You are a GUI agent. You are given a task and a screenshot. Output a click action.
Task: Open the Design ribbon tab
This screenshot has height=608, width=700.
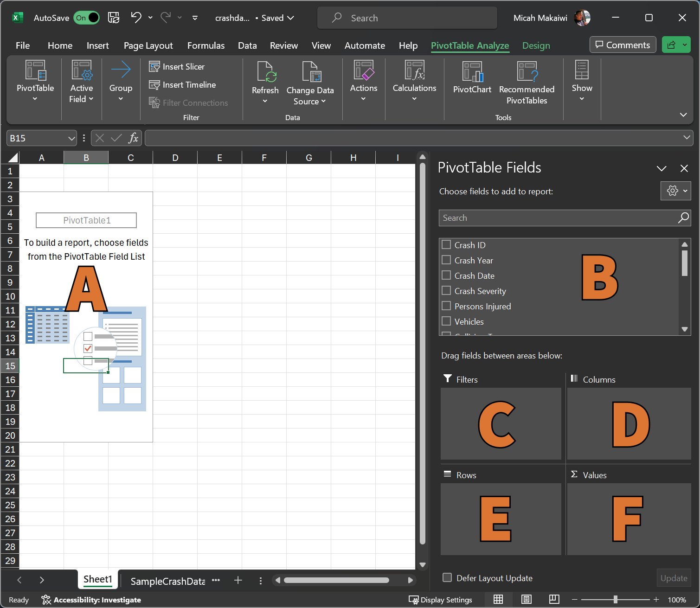coord(536,45)
